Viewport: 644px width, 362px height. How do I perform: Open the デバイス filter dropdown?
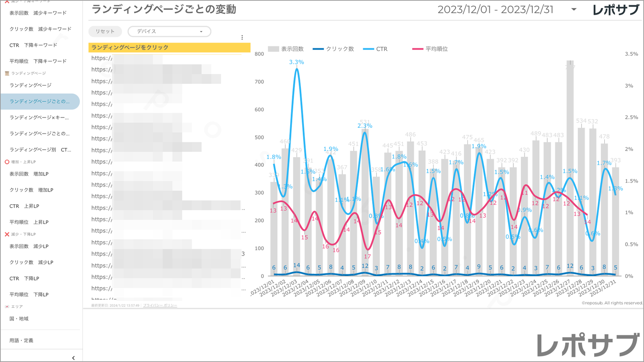click(x=169, y=32)
